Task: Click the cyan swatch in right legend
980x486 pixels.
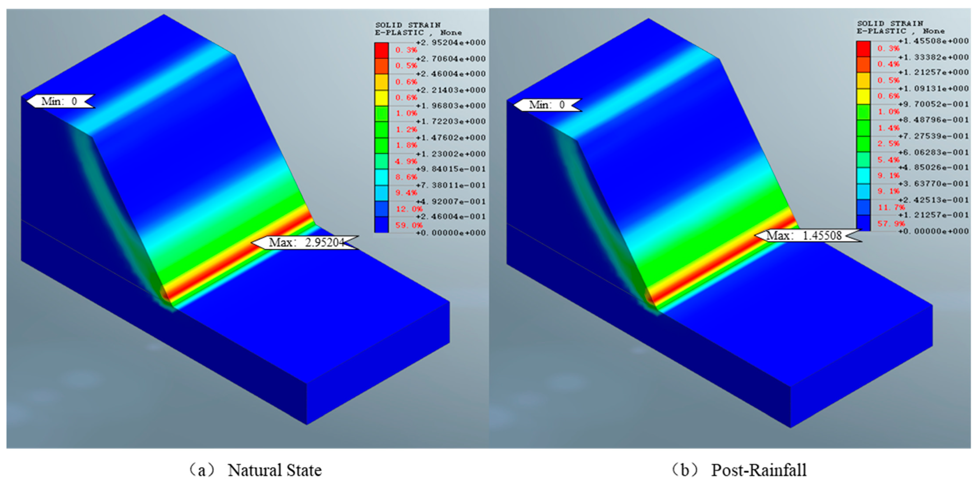Action: pos(863,175)
